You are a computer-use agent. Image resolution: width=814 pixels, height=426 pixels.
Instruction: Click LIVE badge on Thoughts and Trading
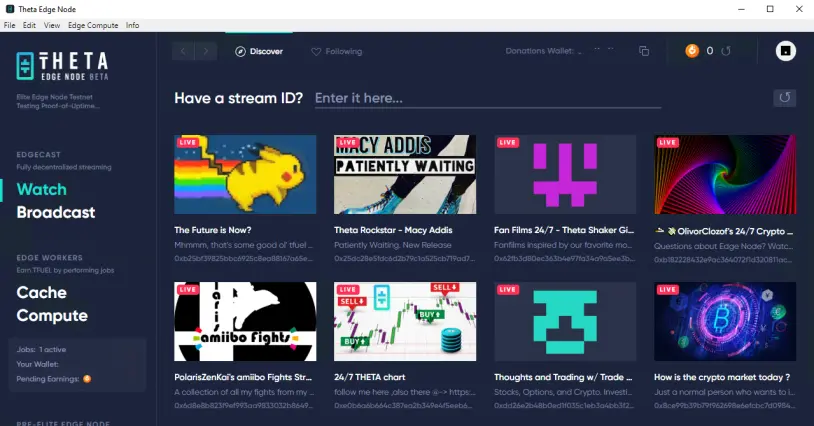pyautogui.click(x=507, y=290)
